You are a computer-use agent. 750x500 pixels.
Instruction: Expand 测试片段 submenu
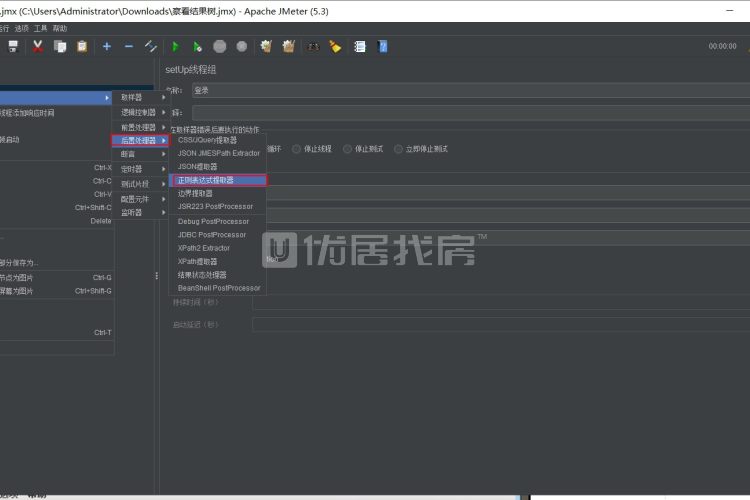point(141,184)
